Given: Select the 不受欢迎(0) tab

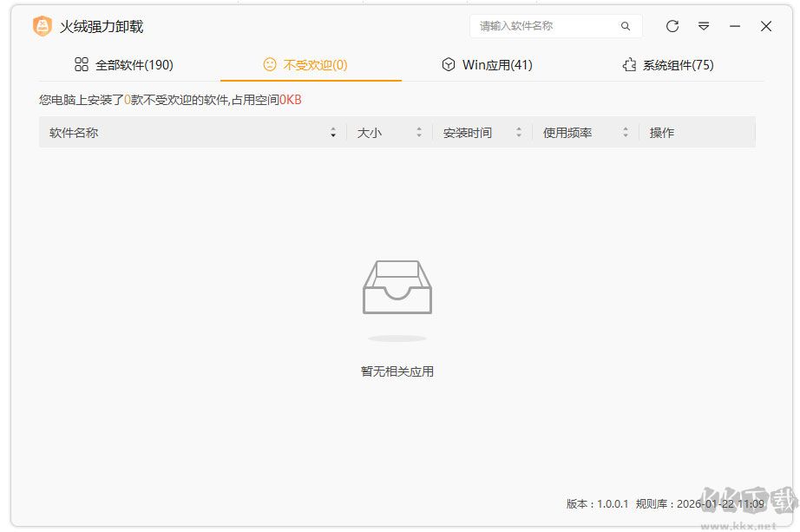Looking at the screenshot, I should point(311,65).
